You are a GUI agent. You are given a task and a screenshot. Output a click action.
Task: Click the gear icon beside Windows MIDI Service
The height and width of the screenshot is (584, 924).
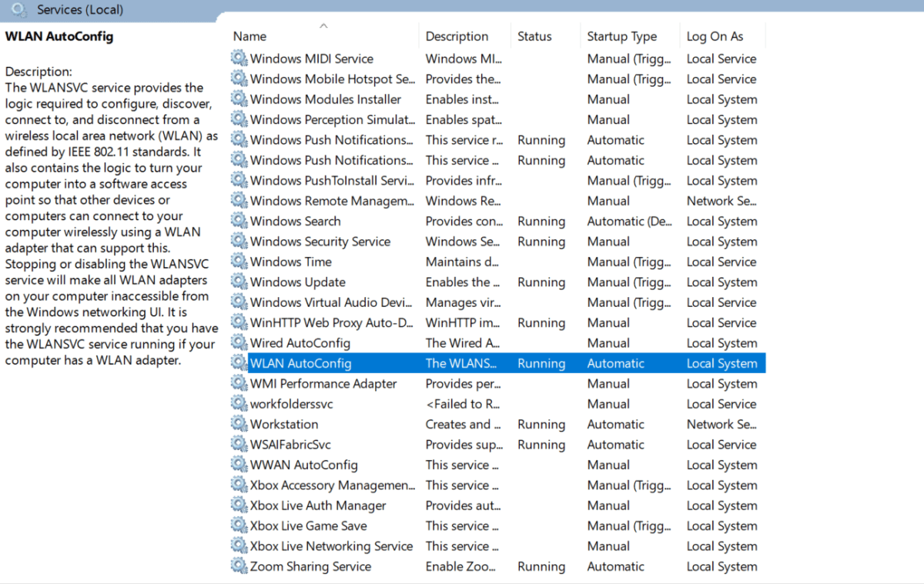click(x=239, y=58)
